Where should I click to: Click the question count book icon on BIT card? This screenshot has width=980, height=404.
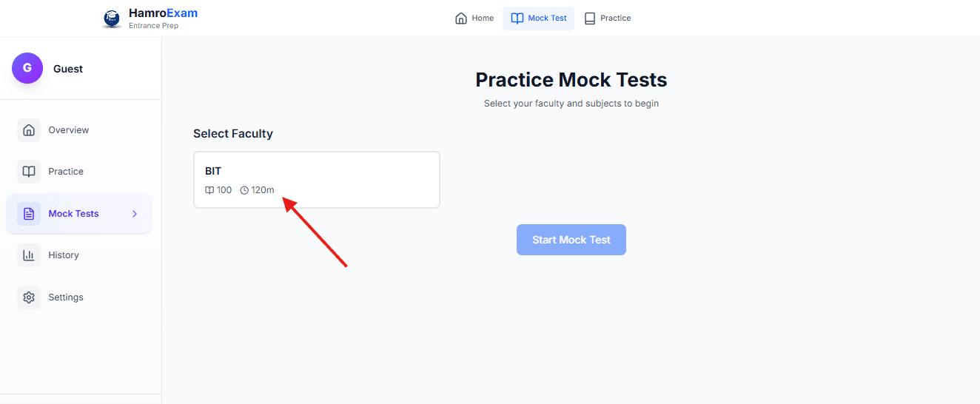209,191
